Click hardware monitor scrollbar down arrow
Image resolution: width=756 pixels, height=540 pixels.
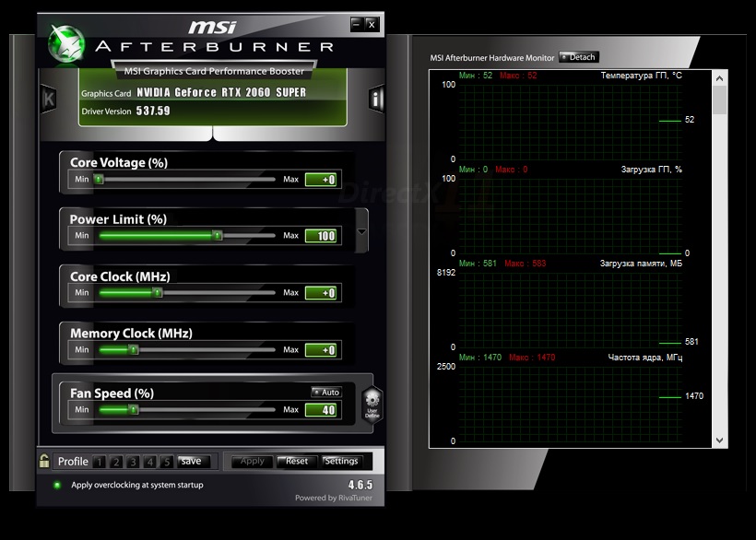[720, 440]
